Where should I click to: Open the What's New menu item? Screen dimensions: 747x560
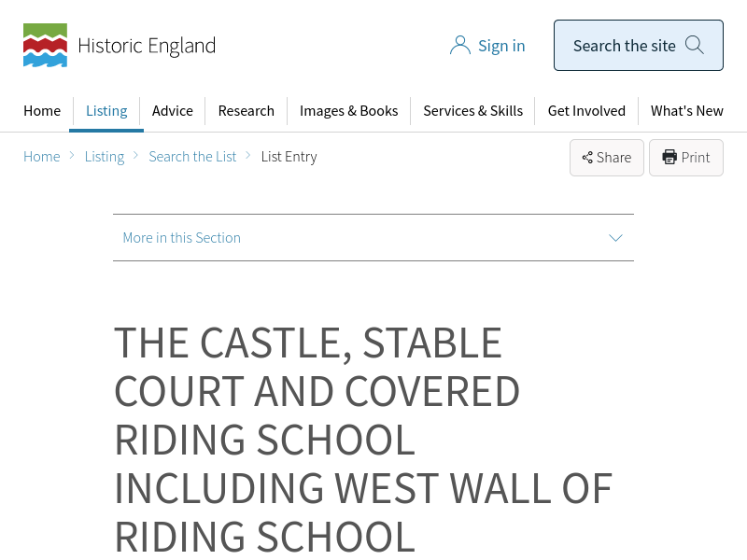pyautogui.click(x=687, y=111)
